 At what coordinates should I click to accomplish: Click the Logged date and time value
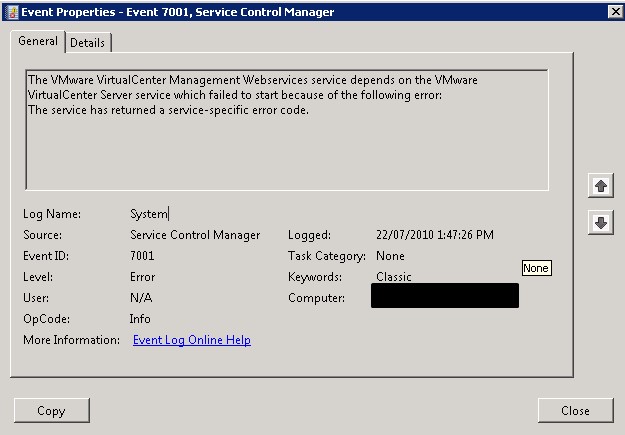pos(434,235)
